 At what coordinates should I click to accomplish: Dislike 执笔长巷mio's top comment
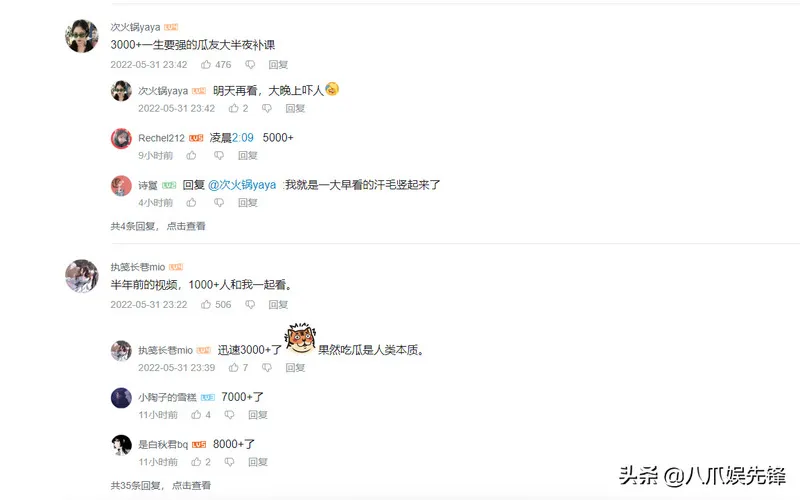pos(250,304)
